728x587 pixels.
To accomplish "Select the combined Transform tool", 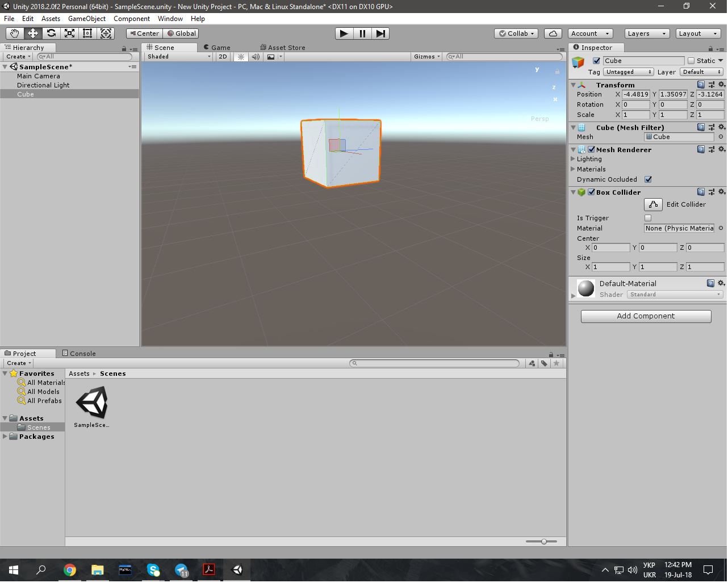I will click(x=106, y=33).
